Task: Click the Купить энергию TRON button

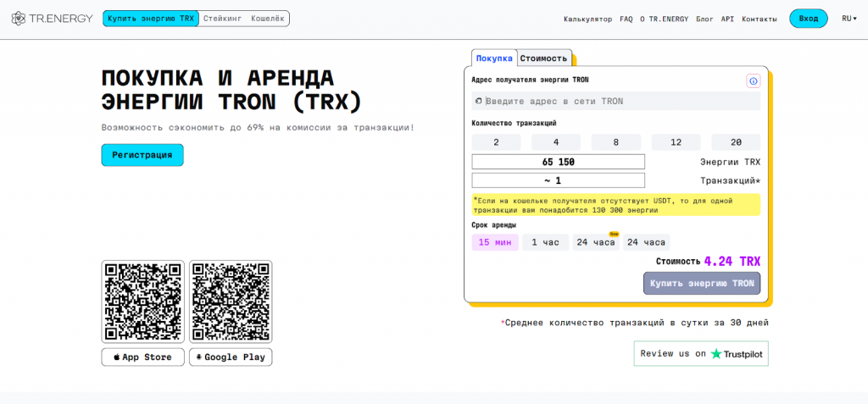Action: click(701, 284)
